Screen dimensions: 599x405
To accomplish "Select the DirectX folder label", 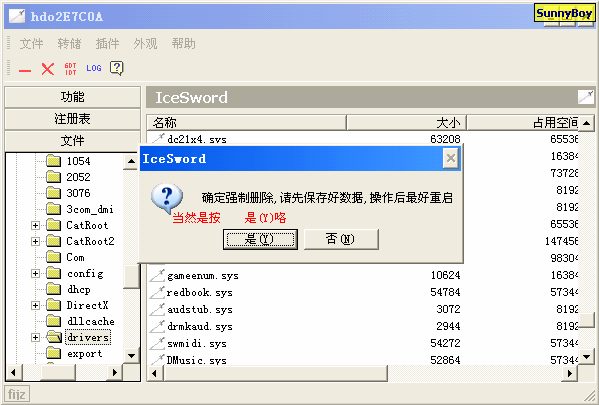I will pos(87,305).
